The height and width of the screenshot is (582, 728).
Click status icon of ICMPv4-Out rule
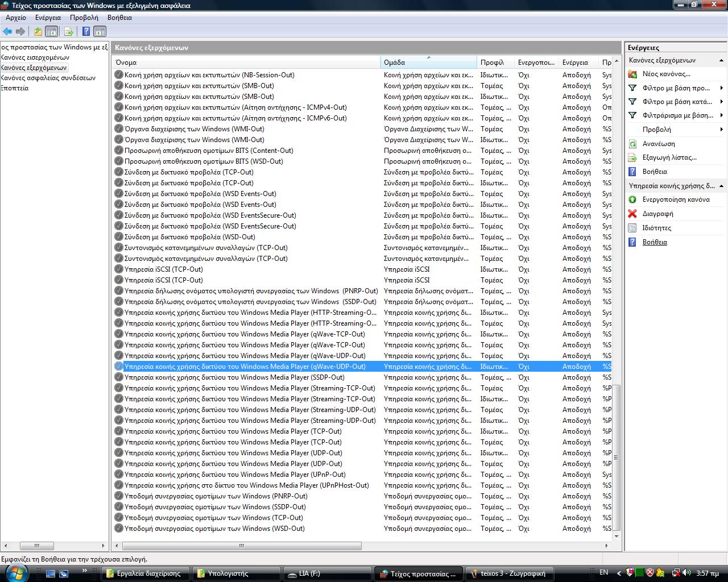119,107
